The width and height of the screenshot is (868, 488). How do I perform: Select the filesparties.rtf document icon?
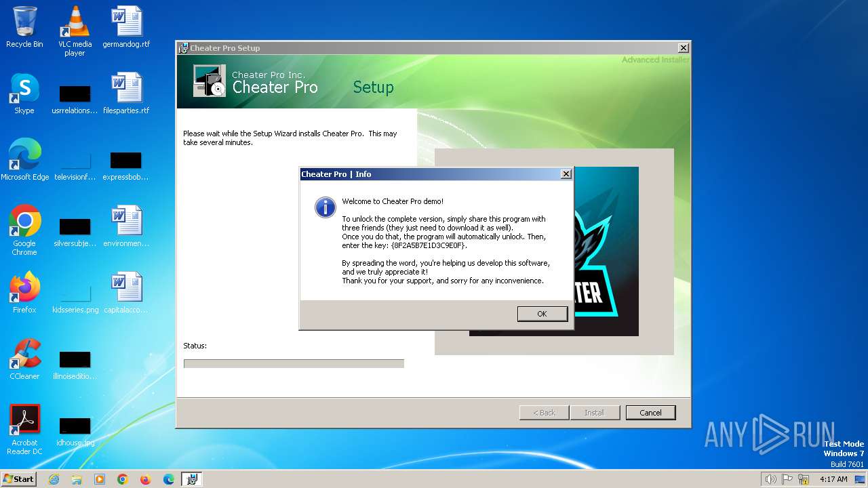(x=126, y=94)
